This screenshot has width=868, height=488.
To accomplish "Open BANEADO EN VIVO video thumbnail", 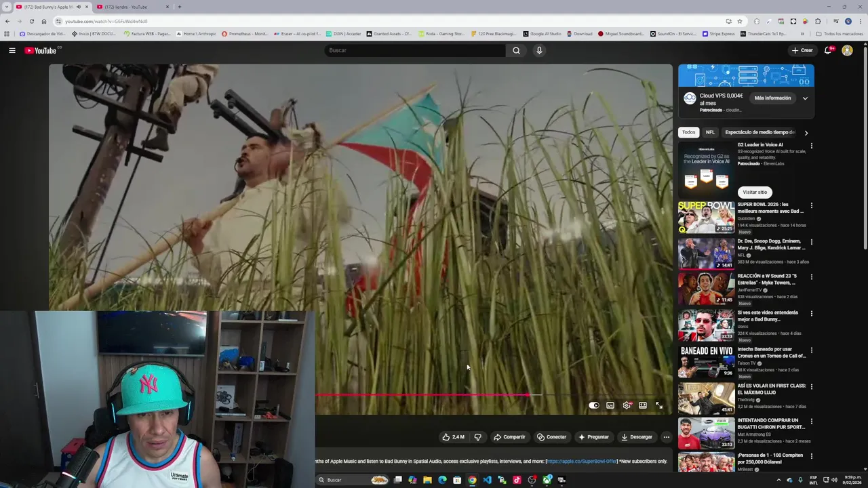I will [706, 361].
